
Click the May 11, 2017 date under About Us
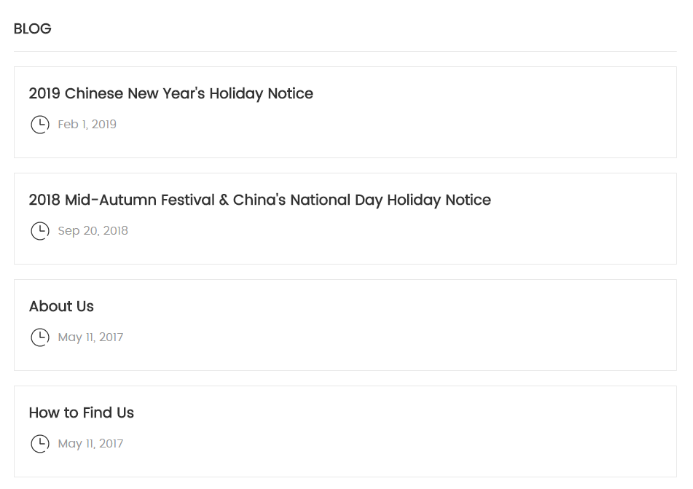90,337
